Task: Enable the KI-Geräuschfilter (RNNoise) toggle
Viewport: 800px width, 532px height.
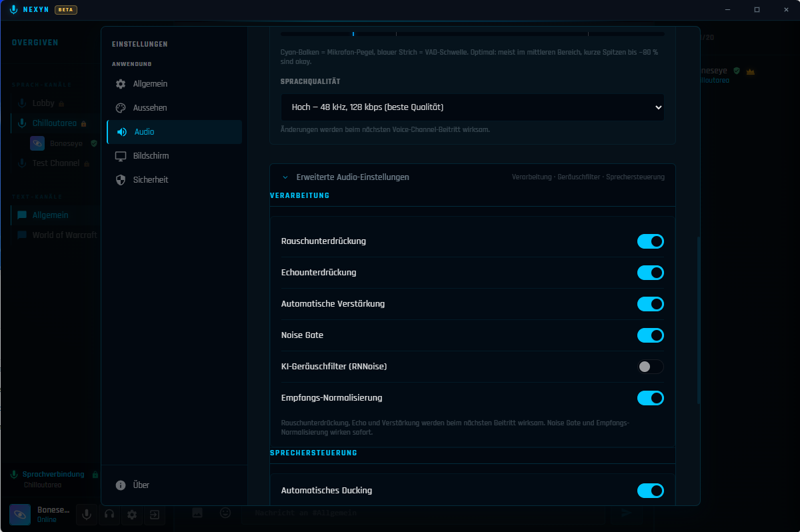Action: click(x=651, y=367)
